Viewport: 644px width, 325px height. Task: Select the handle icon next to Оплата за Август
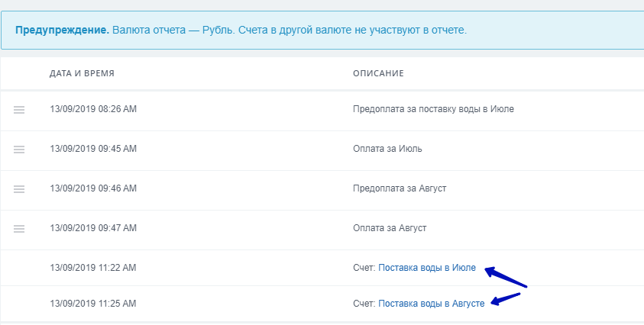point(19,229)
